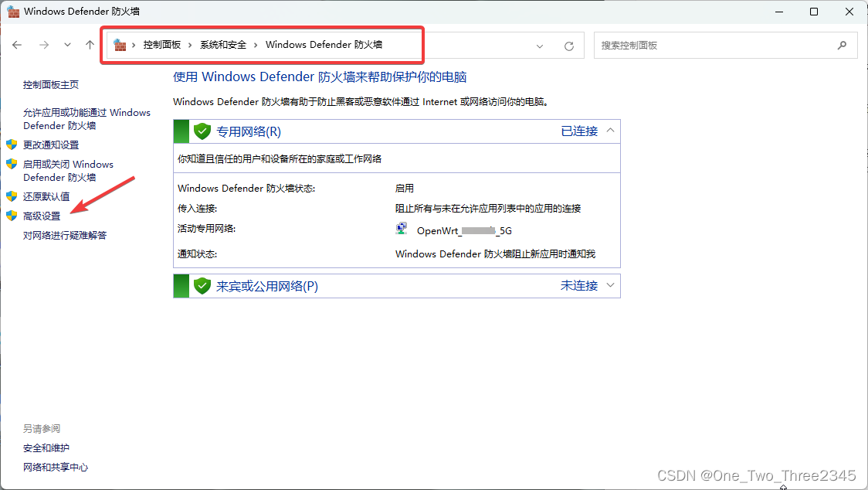This screenshot has width=868, height=490.
Task: Click shield icon beside 更改通知设置
Action: pos(12,145)
